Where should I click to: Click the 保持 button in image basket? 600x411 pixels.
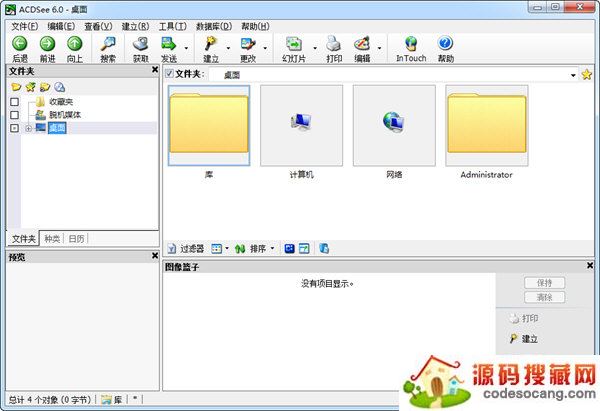point(545,283)
